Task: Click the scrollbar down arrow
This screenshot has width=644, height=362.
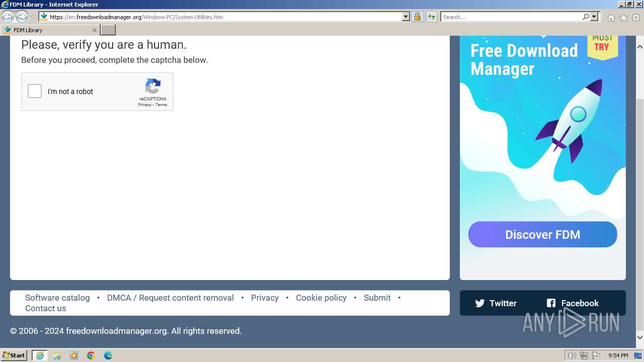Action: [x=640, y=337]
